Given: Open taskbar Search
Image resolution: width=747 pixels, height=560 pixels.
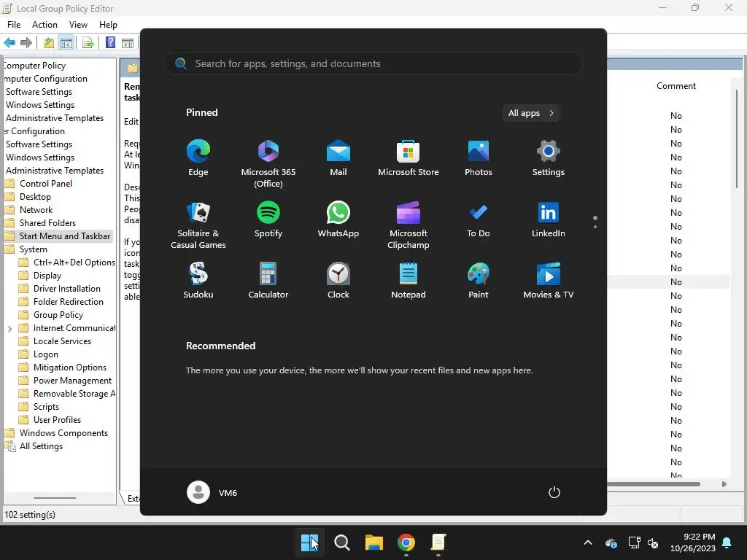Looking at the screenshot, I should (341, 542).
